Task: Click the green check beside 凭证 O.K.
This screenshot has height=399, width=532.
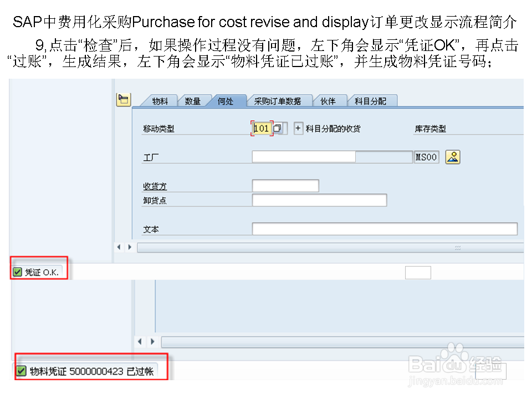Action: pyautogui.click(x=17, y=272)
